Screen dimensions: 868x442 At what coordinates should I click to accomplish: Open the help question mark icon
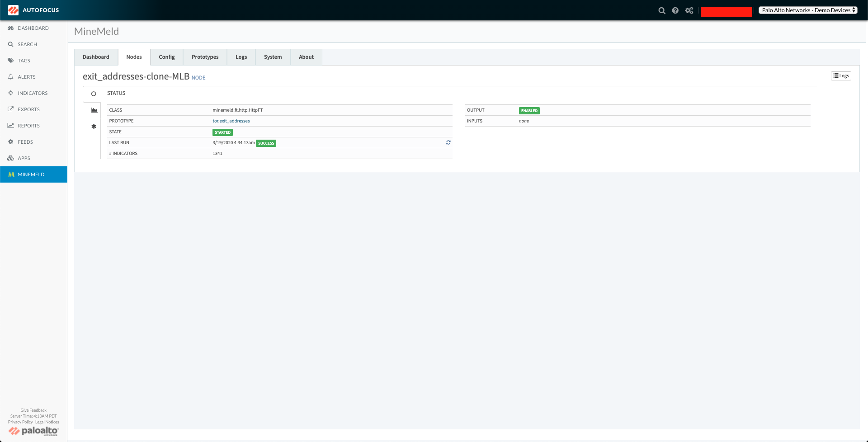tap(675, 10)
